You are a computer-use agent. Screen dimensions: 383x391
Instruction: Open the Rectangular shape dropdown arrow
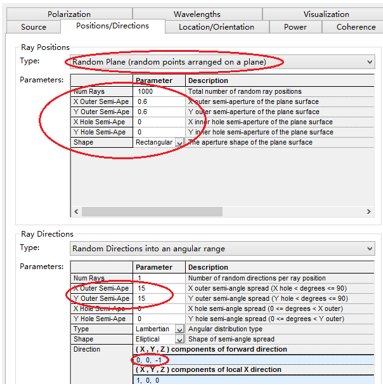[x=179, y=143]
